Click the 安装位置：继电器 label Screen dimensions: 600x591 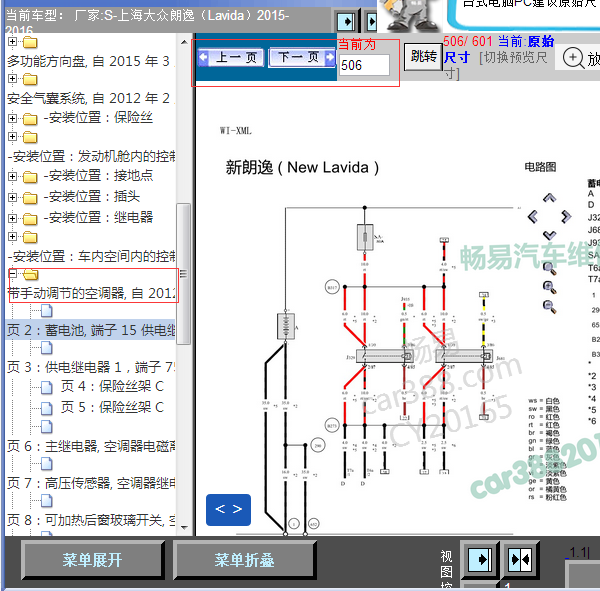tap(98, 217)
